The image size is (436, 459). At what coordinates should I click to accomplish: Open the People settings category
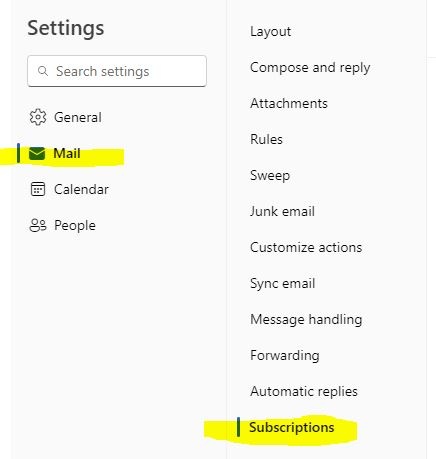tap(75, 225)
